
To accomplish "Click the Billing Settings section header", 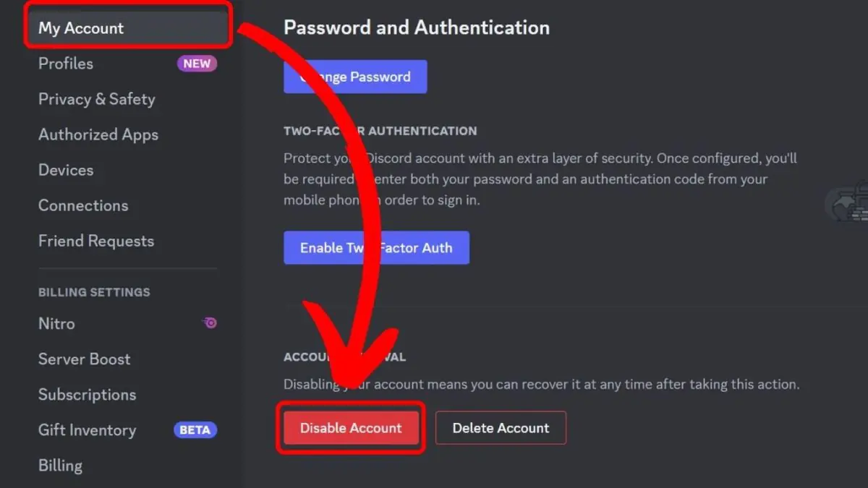I will pyautogui.click(x=94, y=292).
